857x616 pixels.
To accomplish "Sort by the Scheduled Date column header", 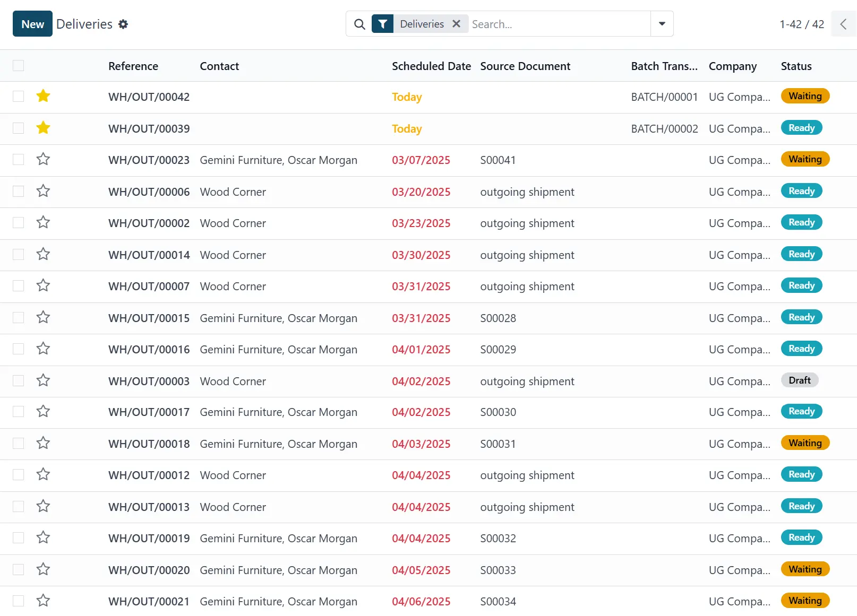I will (x=431, y=66).
